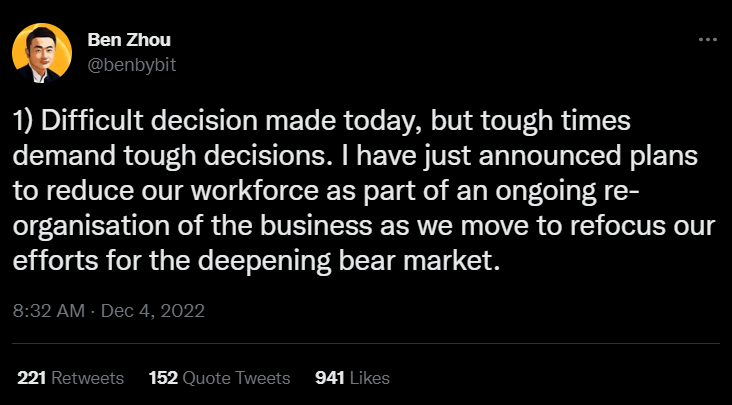
Task: Click the word "Retweets" label
Action: click(87, 378)
